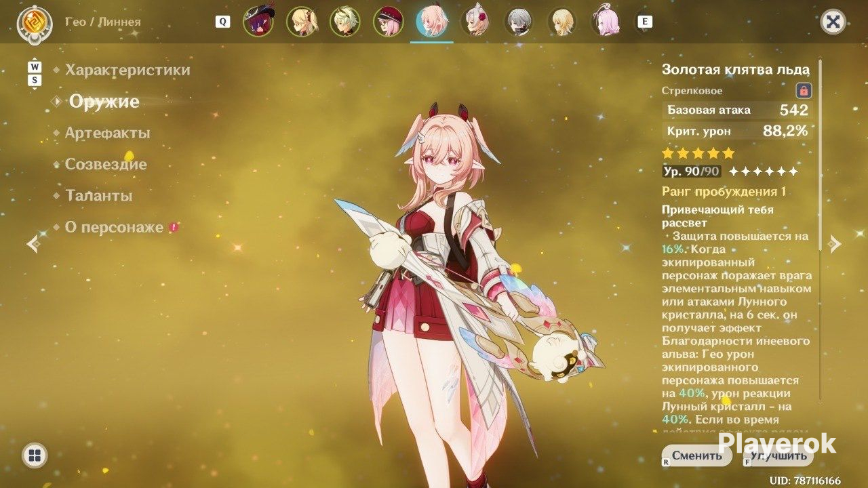Click the Базовая атака 542 stat row
The width and height of the screenshot is (868, 488).
pyautogui.click(x=737, y=110)
